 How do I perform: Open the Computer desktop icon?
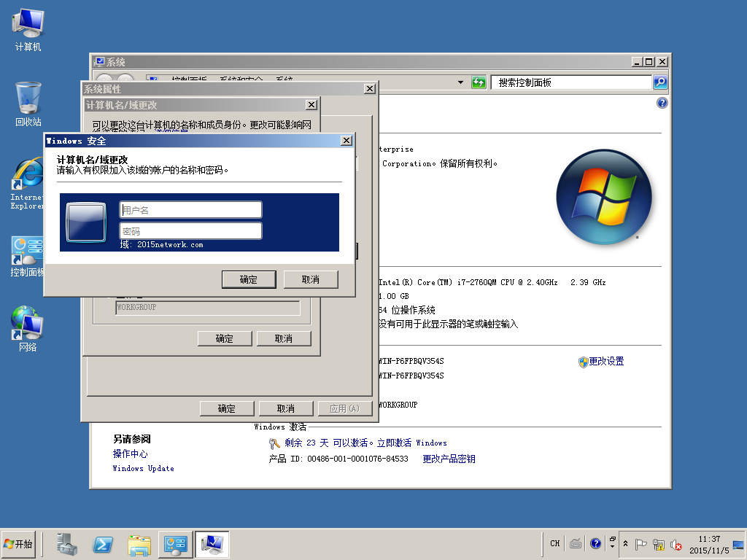[28, 30]
